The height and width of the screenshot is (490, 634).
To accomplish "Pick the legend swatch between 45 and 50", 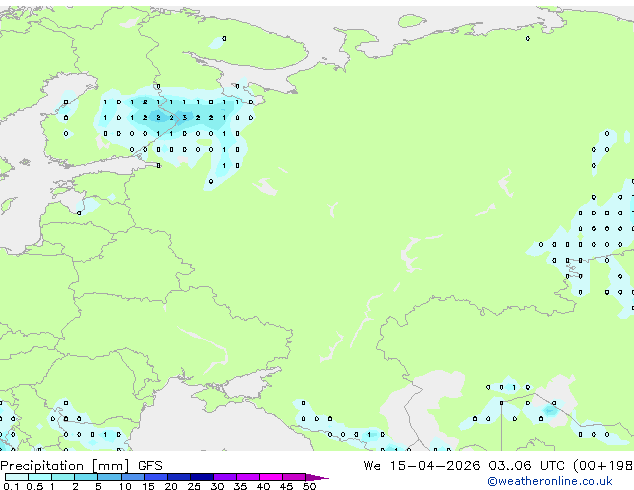I will point(294,477).
